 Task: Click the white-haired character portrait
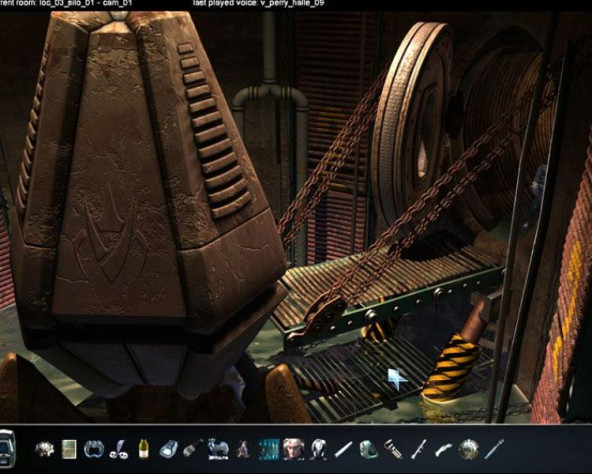tap(294, 449)
